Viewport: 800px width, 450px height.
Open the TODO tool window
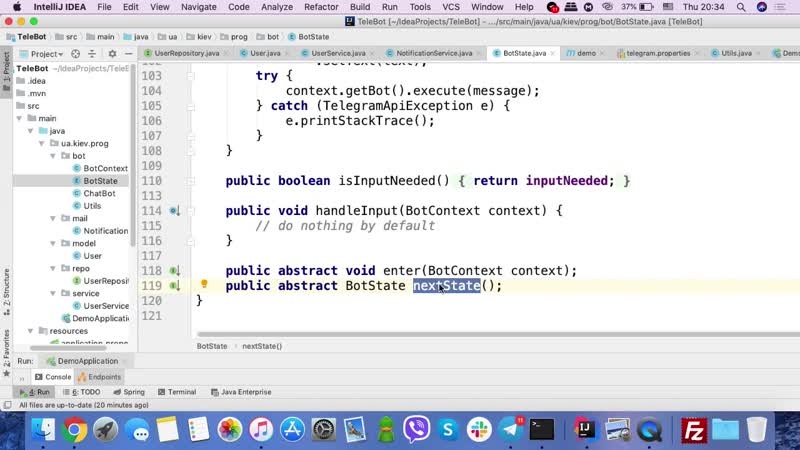click(82, 392)
